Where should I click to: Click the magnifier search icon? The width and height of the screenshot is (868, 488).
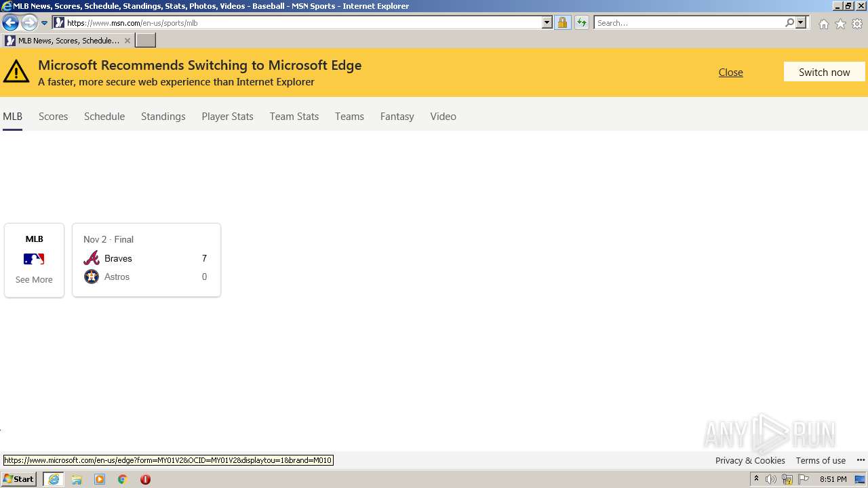click(x=789, y=23)
